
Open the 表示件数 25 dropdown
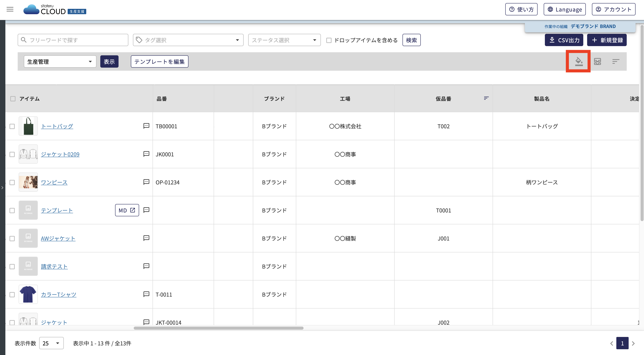pos(51,343)
